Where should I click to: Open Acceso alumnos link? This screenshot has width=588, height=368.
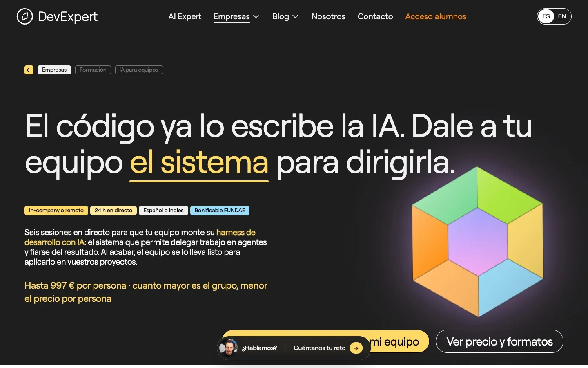coord(436,16)
